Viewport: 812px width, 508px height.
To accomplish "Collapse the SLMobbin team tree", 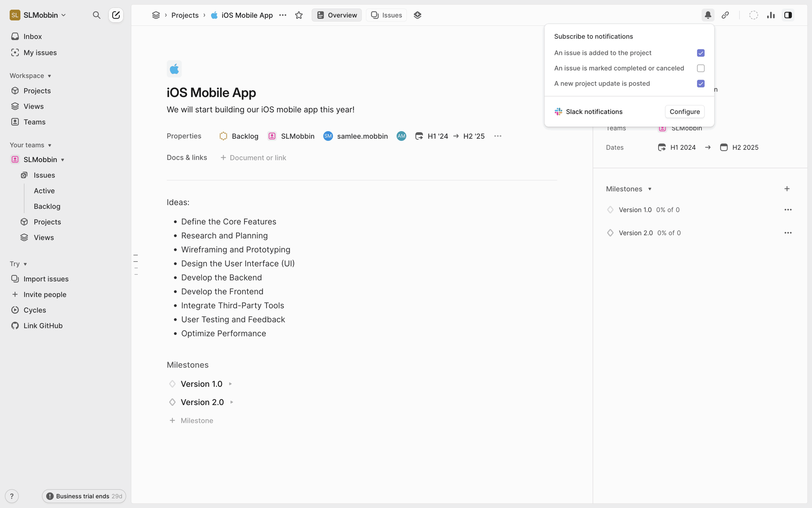I will click(x=63, y=160).
